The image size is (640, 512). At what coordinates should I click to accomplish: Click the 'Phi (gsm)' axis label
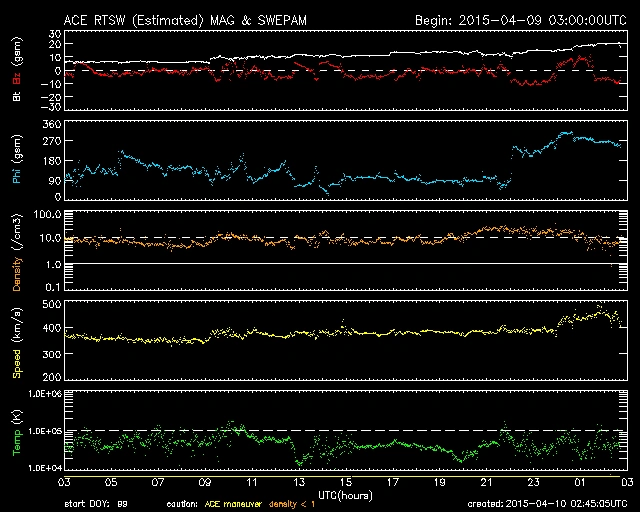[17, 159]
